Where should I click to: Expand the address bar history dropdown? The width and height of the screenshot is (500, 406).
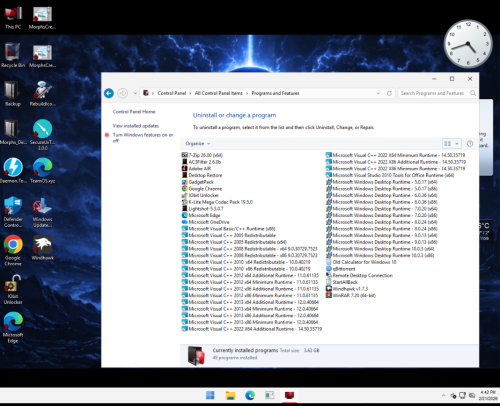(378, 93)
